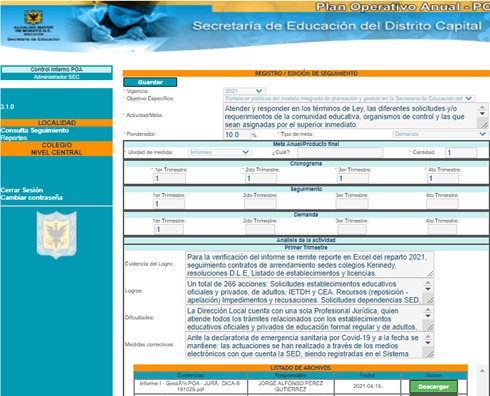The width and height of the screenshot is (490, 396).
Task: Click the Informe I Gestión POA PDF filename
Action: pos(190,386)
